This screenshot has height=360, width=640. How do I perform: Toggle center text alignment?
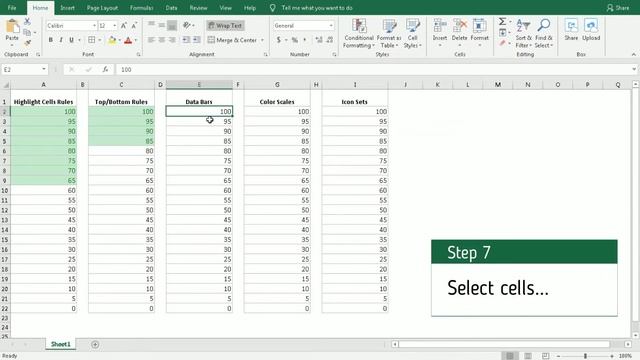click(x=162, y=40)
